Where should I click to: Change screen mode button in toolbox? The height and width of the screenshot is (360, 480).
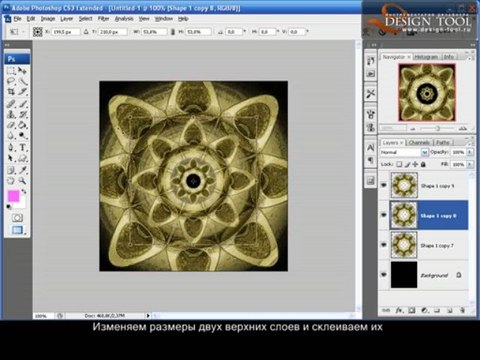17,230
